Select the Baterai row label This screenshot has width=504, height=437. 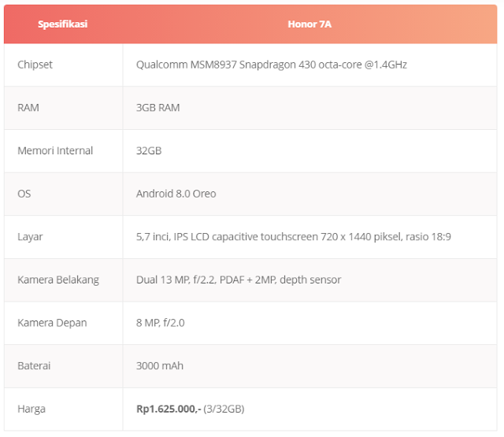coord(34,366)
